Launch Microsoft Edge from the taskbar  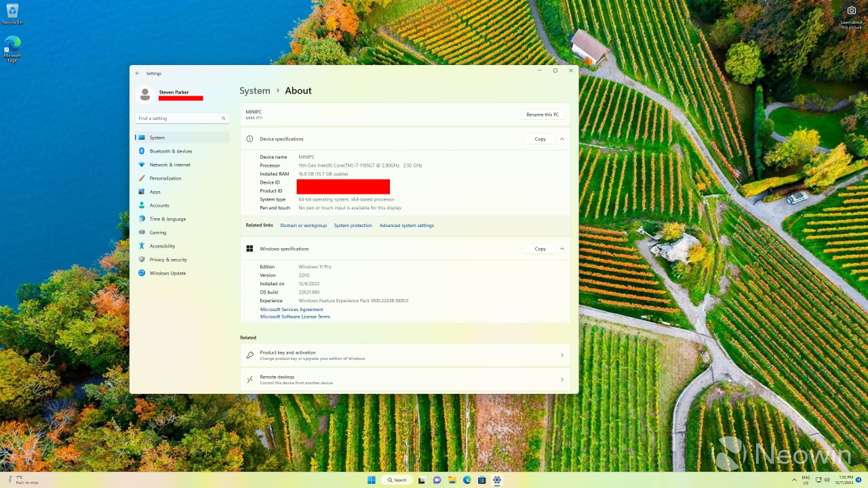[x=467, y=480]
